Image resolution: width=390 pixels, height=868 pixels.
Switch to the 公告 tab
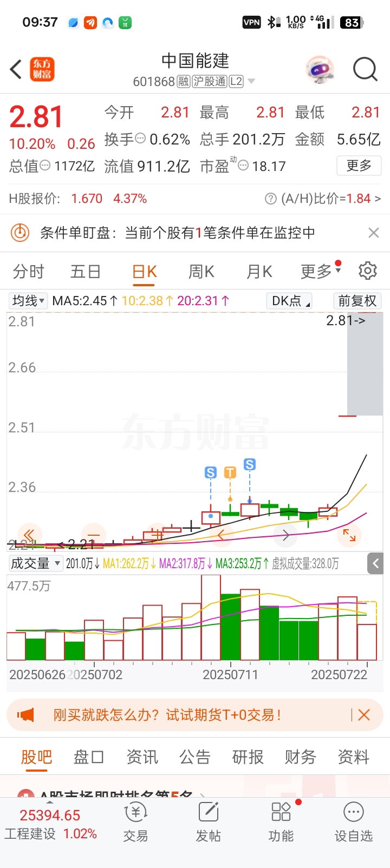(x=195, y=757)
